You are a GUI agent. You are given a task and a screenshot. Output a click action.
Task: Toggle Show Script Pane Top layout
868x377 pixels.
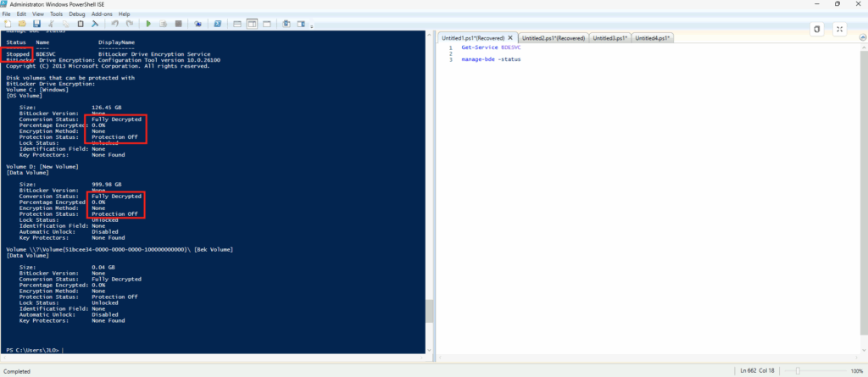click(238, 24)
